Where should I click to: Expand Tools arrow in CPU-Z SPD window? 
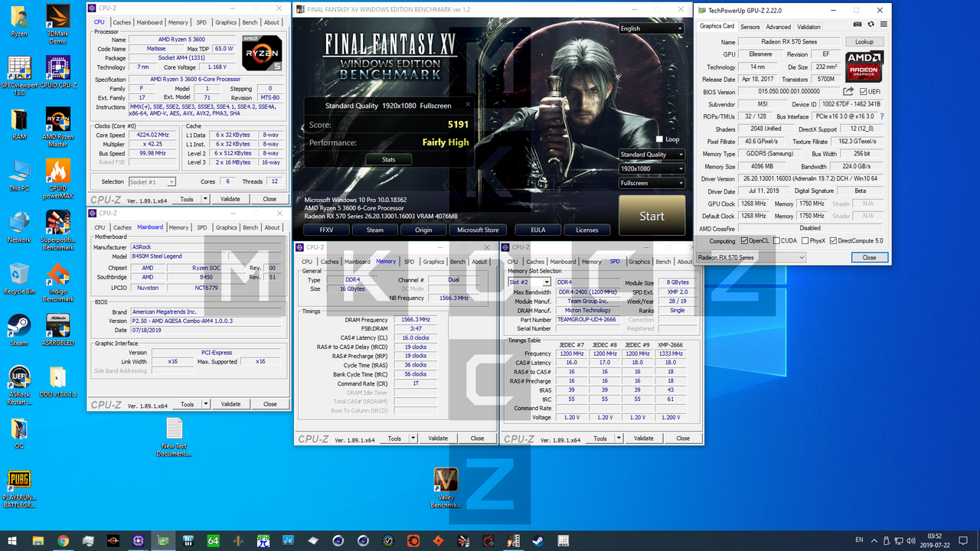point(619,439)
